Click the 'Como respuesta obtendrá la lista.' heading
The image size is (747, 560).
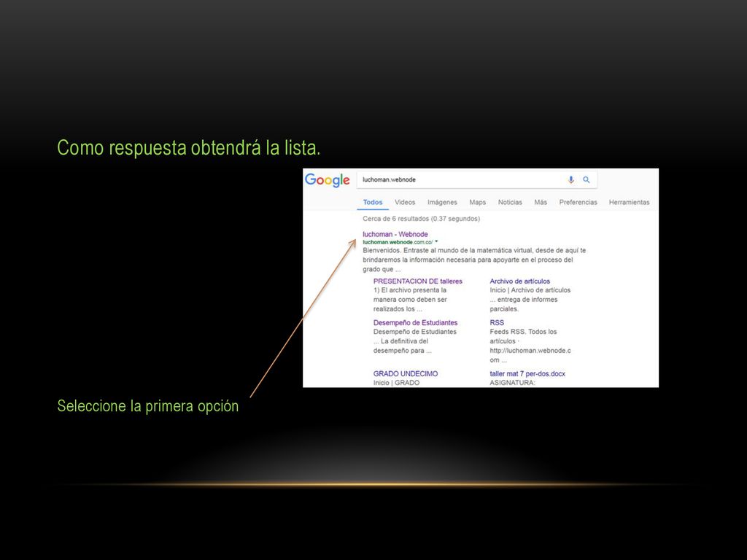189,147
